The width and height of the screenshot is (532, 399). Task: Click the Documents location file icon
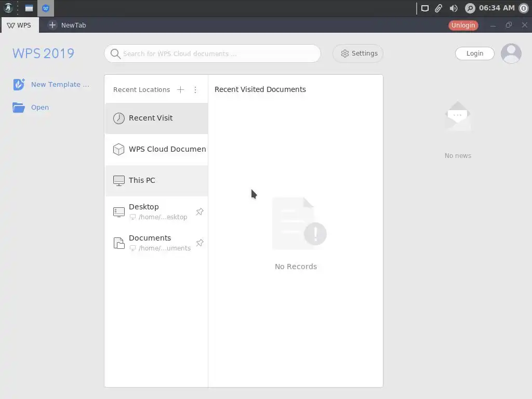[x=119, y=243]
